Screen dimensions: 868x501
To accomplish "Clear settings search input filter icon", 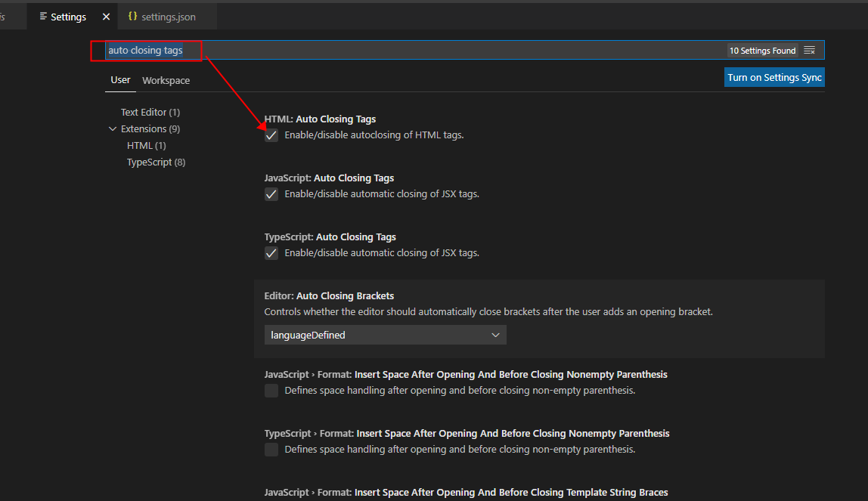I will pos(809,51).
